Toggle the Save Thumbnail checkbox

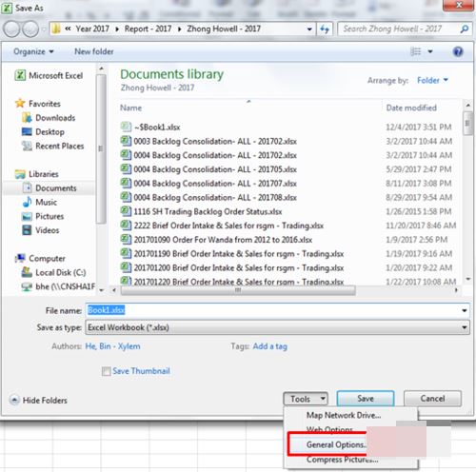coord(106,371)
